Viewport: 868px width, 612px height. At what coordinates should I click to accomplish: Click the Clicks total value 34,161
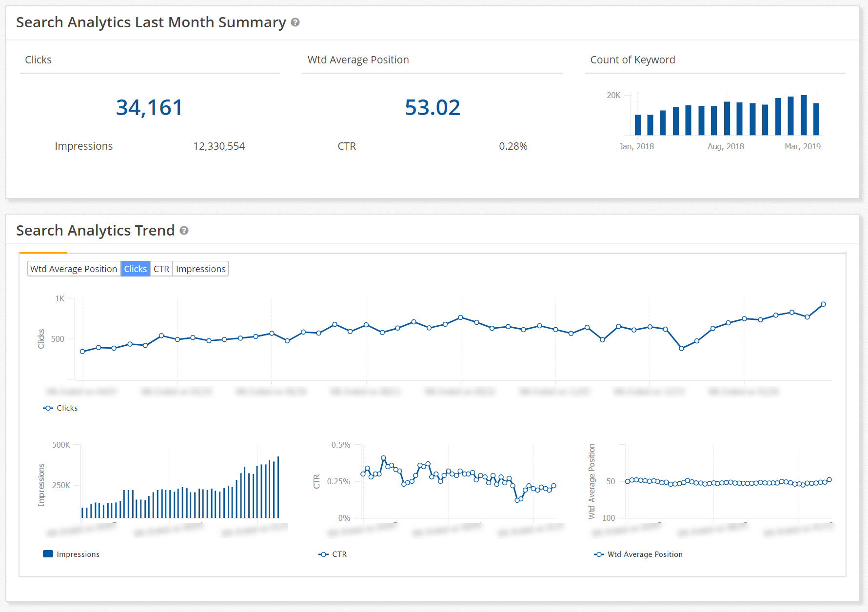(x=149, y=107)
